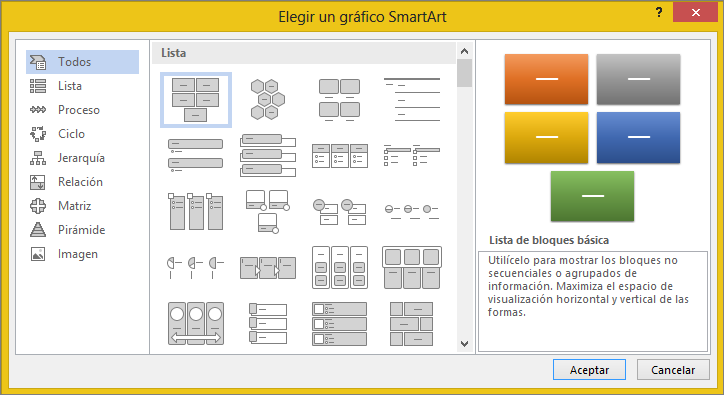The image size is (724, 395).
Task: Click the gallery scroll down arrow
Action: tap(465, 344)
